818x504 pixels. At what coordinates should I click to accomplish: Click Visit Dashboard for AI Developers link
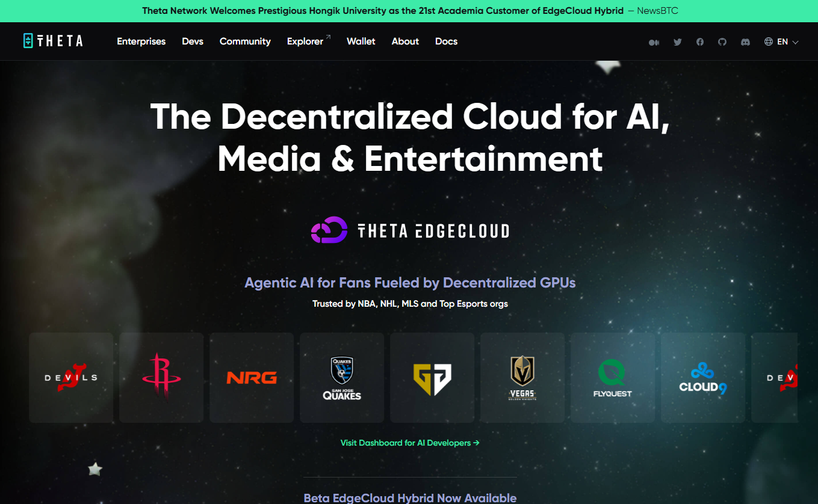[410, 443]
